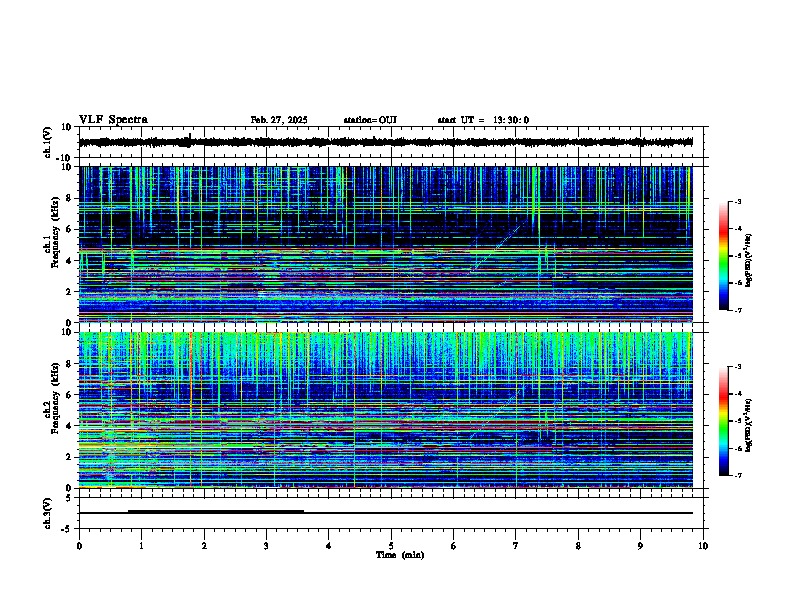Click time axis tick label "3"
Viewport: 792px width, 612px height.
point(266,546)
